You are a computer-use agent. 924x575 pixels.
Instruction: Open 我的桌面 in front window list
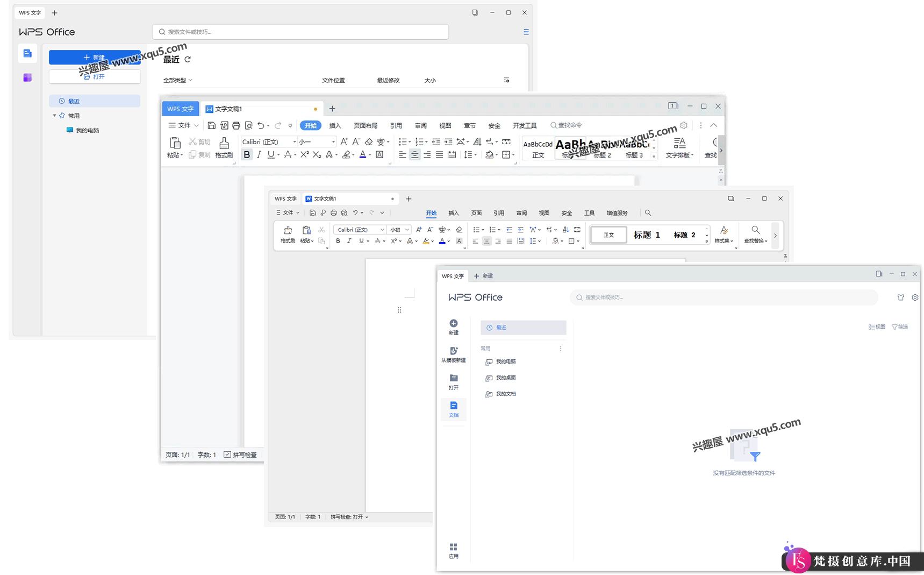(500, 378)
